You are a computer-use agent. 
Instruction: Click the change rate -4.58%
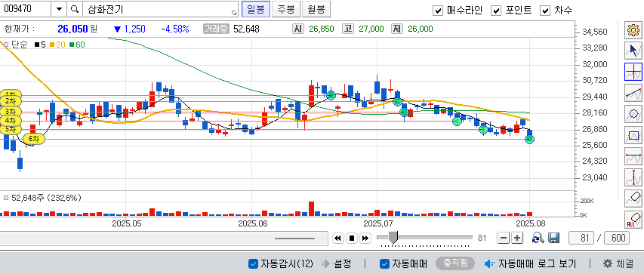pos(175,29)
